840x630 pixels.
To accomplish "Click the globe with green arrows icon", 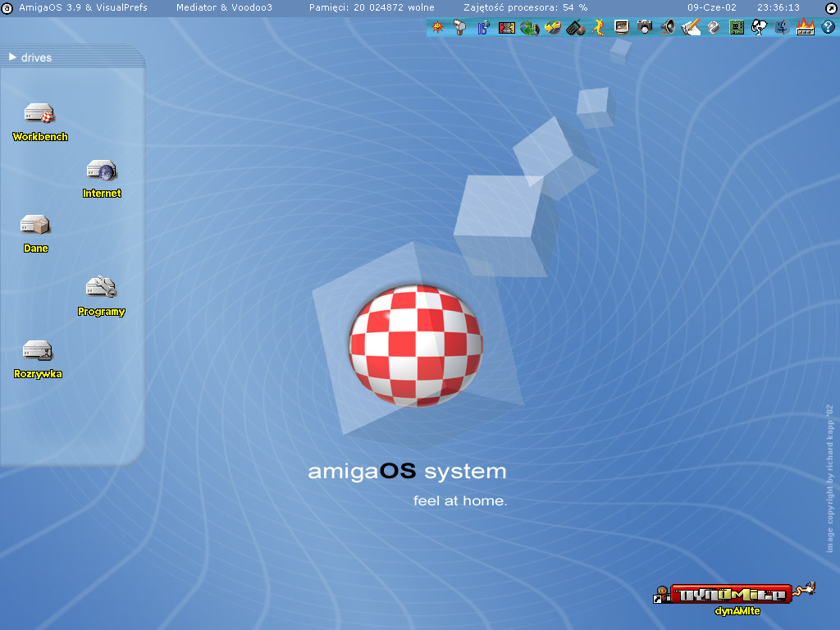I will click(529, 27).
